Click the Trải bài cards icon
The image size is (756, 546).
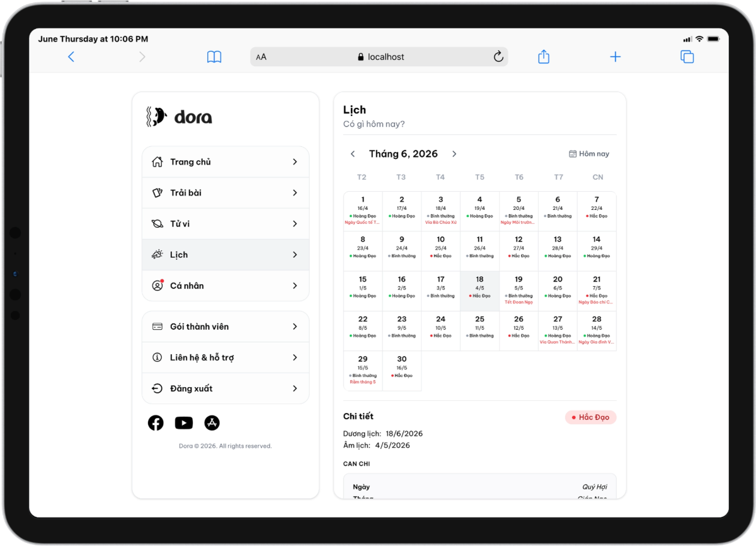point(157,193)
